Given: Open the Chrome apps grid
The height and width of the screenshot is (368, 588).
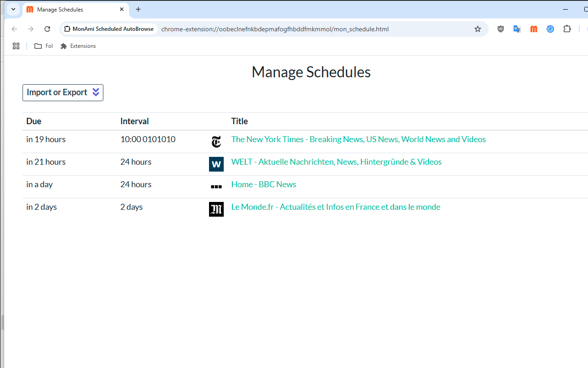Looking at the screenshot, I should pyautogui.click(x=16, y=46).
